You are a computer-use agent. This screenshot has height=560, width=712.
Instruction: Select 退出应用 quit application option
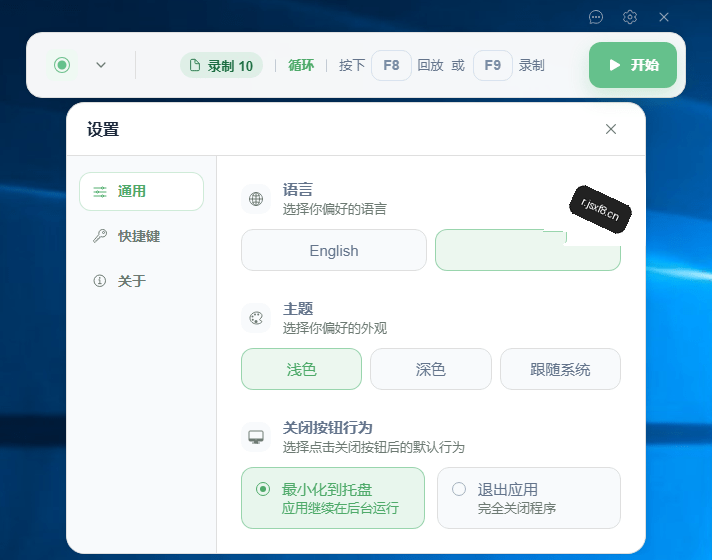point(529,498)
